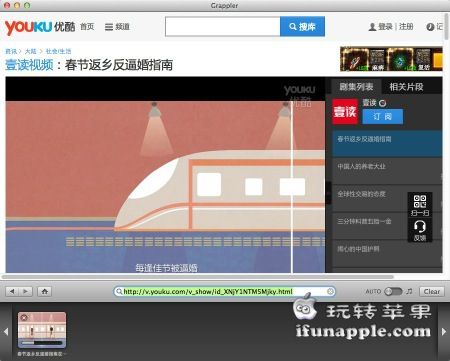Toggle the AUTO switch
450x361 pixels.
[393, 291]
